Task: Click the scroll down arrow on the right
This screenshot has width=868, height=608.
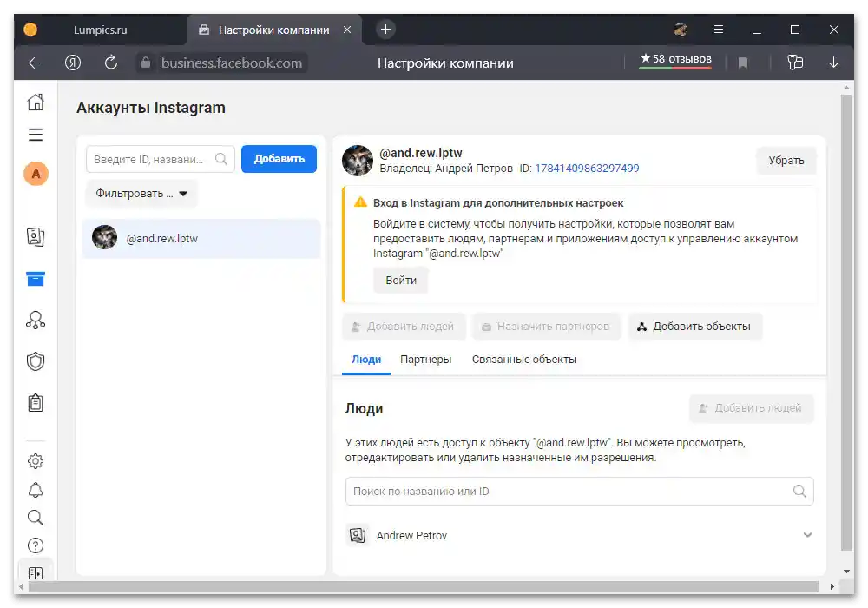Action: click(846, 571)
